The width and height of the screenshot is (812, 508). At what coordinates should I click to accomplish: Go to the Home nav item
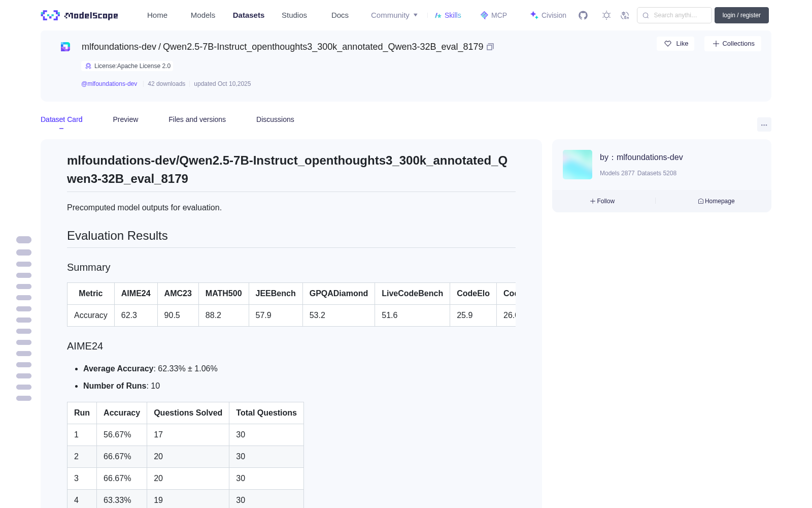tap(157, 15)
